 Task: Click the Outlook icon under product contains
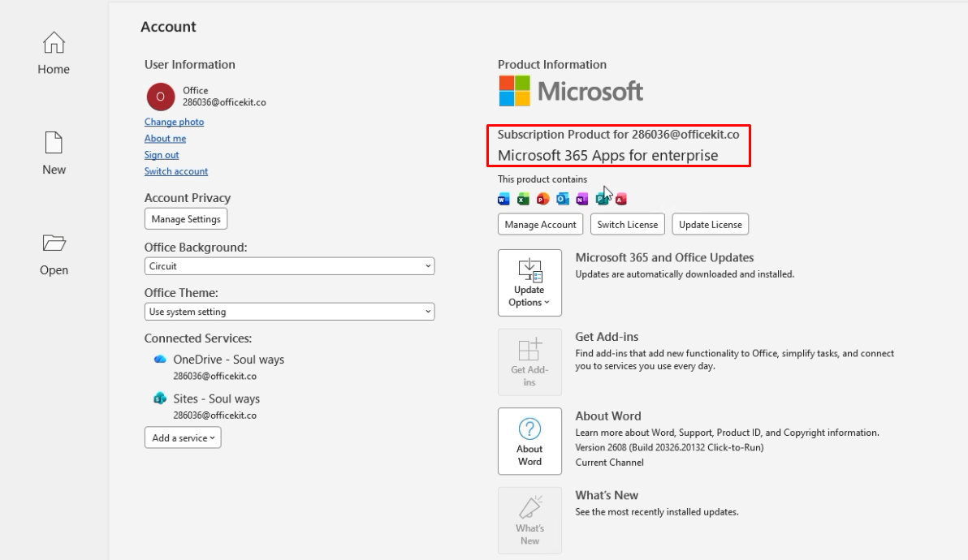point(563,199)
